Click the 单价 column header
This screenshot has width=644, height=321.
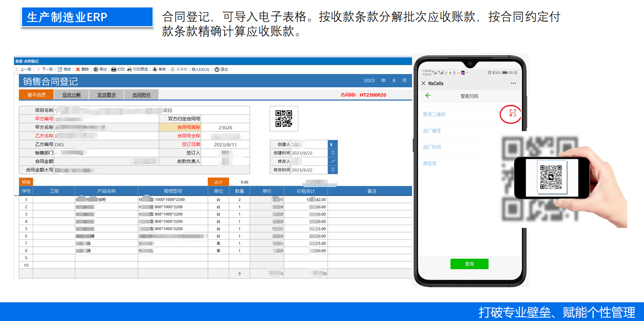point(267,191)
